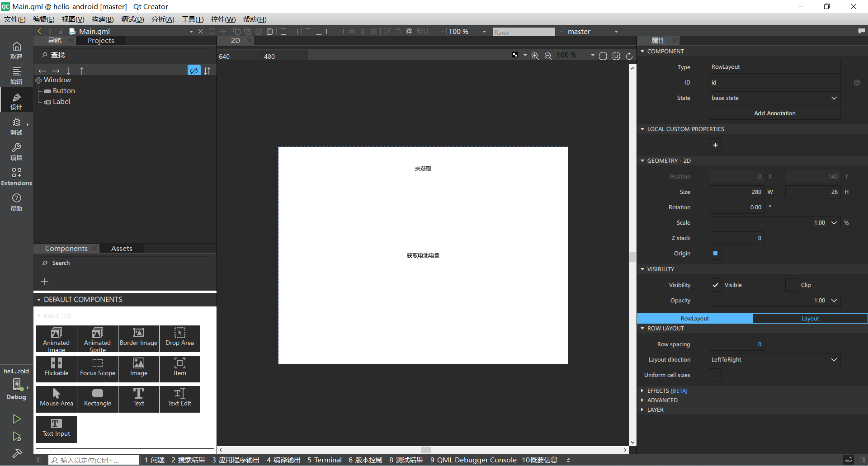Viewport: 868px width, 466px height.
Task: Enable the Uniform cell sizes checkbox
Action: [x=715, y=375]
